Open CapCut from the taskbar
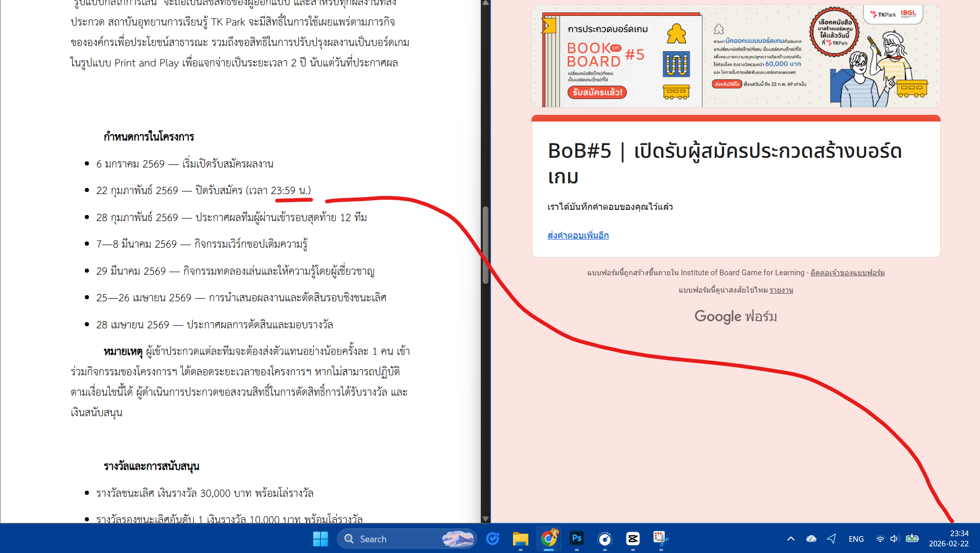 pos(633,539)
